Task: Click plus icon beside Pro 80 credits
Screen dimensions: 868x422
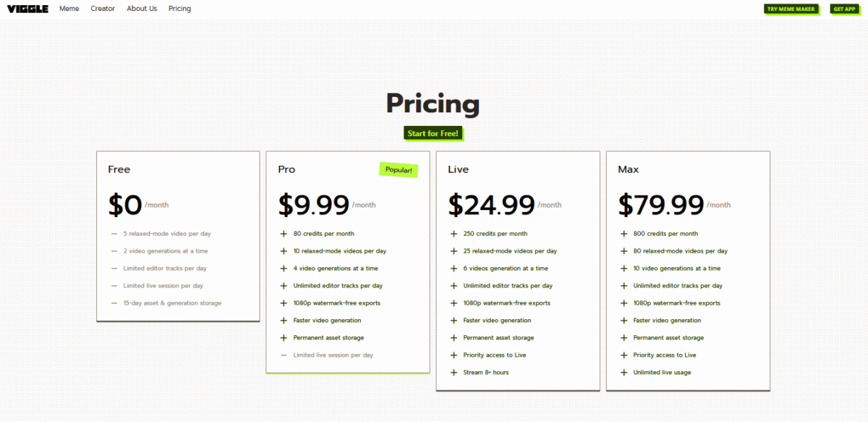Action: coord(284,234)
